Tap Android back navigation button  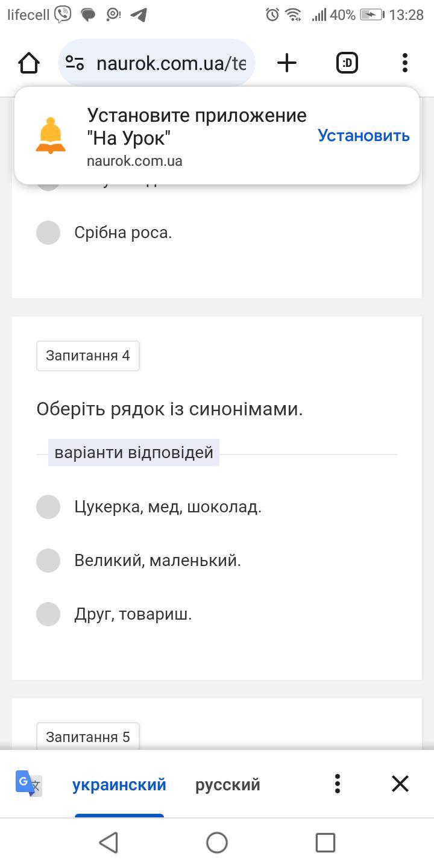click(x=108, y=843)
